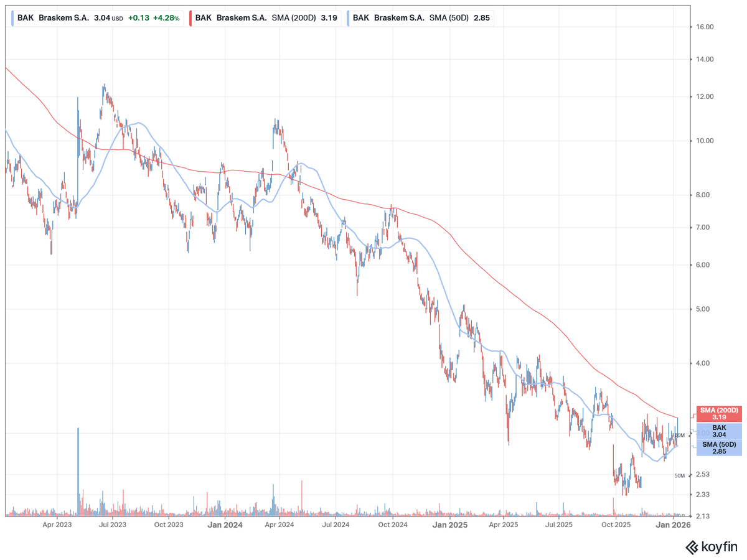Image resolution: width=747 pixels, height=560 pixels.
Task: Select the BAK Braskem S.A. price legend
Action: click(96, 18)
